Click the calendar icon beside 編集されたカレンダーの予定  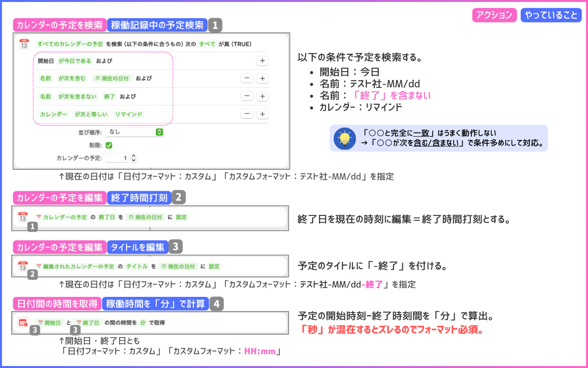[x=23, y=266]
